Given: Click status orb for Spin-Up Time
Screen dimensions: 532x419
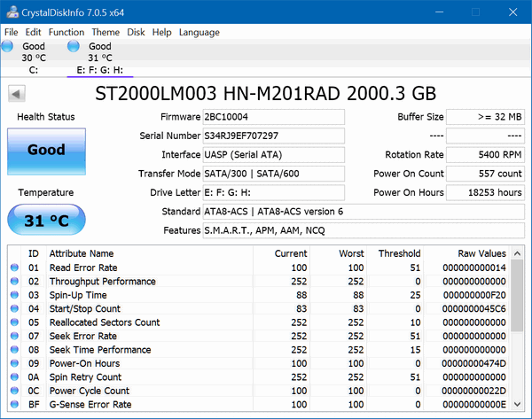Looking at the screenshot, I should pos(14,295).
